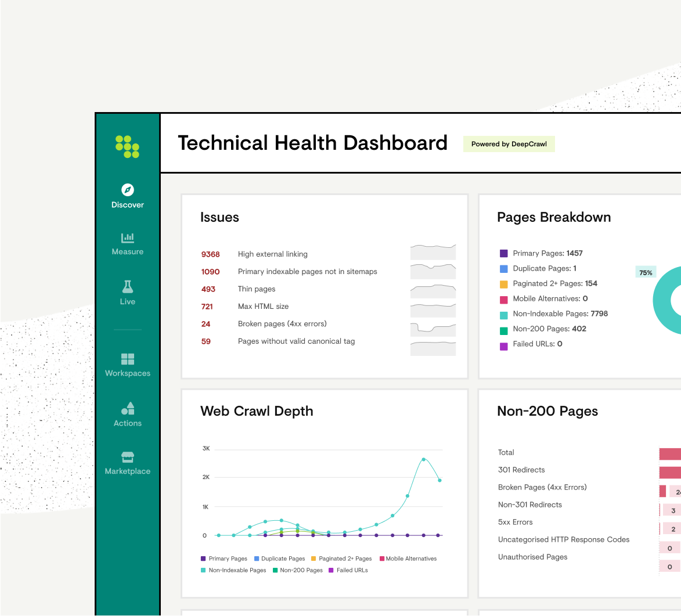Click Paginated 2+ Pages orange swatch in Breakdown
681x616 pixels.
tap(504, 284)
